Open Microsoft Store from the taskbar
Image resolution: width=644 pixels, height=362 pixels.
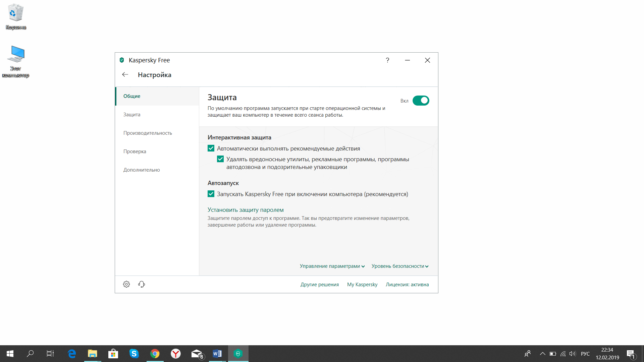click(x=113, y=354)
